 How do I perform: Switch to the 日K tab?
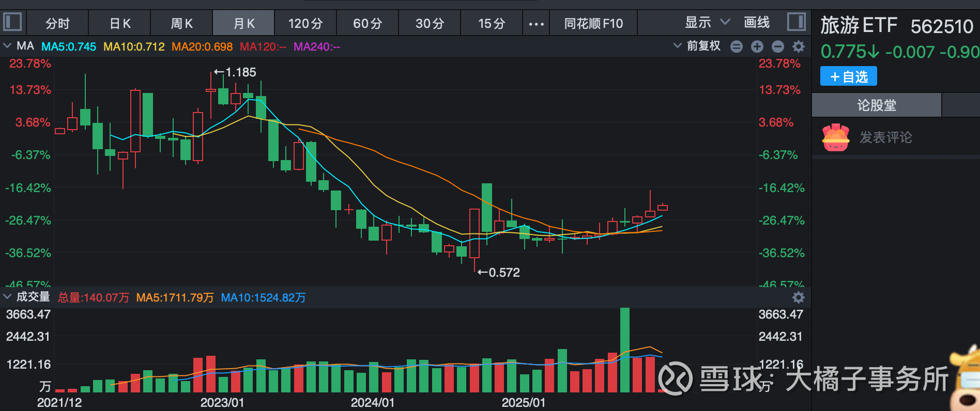[120, 24]
